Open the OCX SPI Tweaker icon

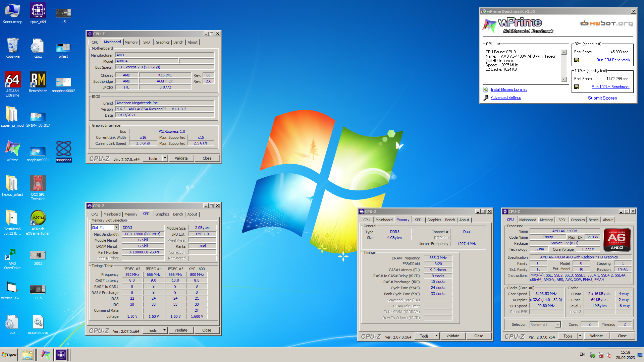tap(38, 188)
